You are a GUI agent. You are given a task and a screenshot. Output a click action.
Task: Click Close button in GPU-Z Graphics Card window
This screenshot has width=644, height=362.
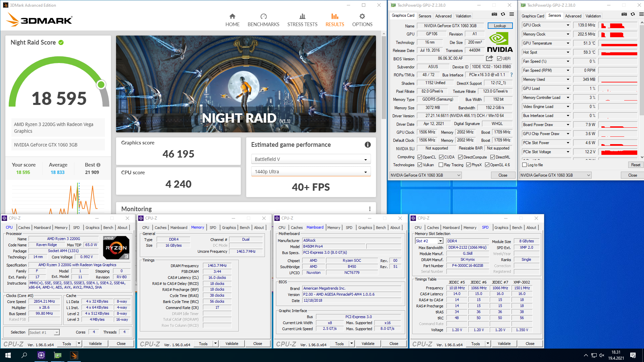[503, 175]
